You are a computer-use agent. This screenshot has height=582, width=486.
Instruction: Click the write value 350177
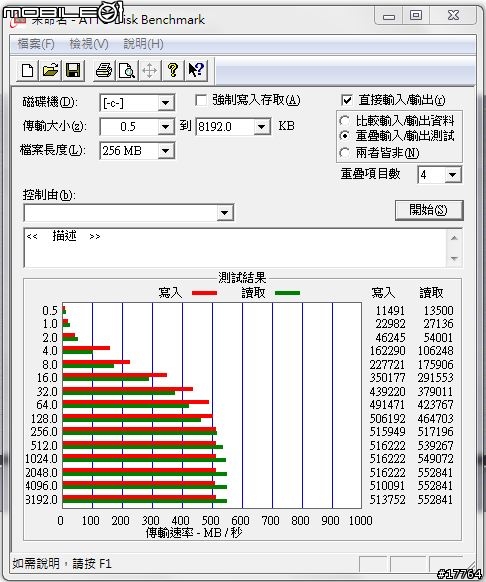(387, 378)
